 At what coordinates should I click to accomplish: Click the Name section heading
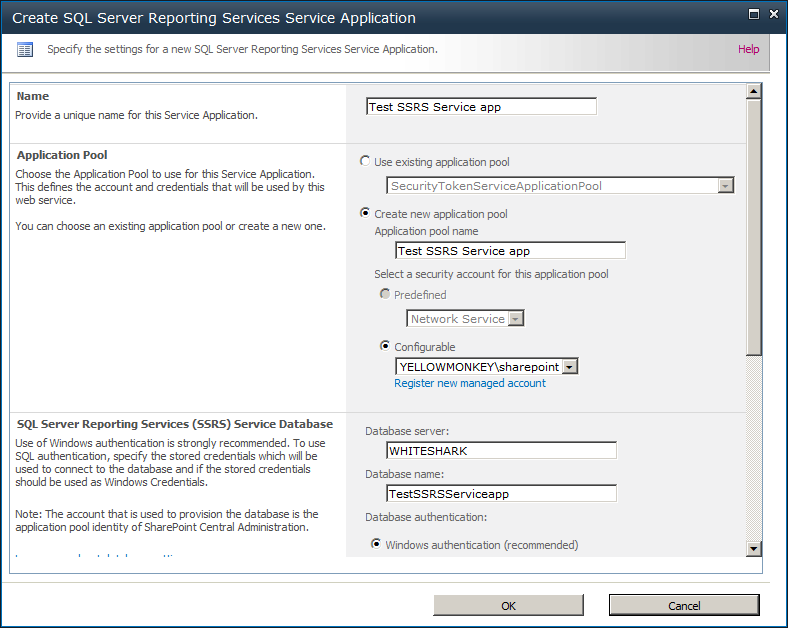pos(33,96)
